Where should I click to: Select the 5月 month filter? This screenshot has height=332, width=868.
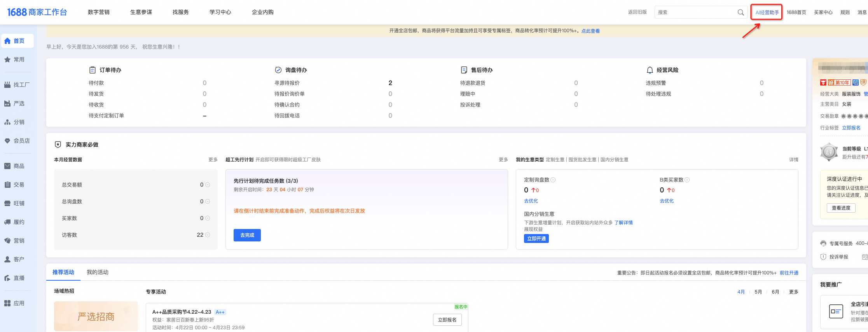point(758,292)
